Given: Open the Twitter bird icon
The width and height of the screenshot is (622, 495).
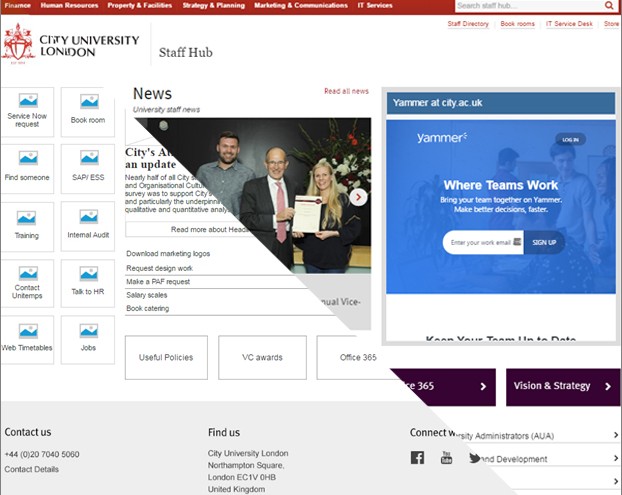Looking at the screenshot, I should coord(474,458).
